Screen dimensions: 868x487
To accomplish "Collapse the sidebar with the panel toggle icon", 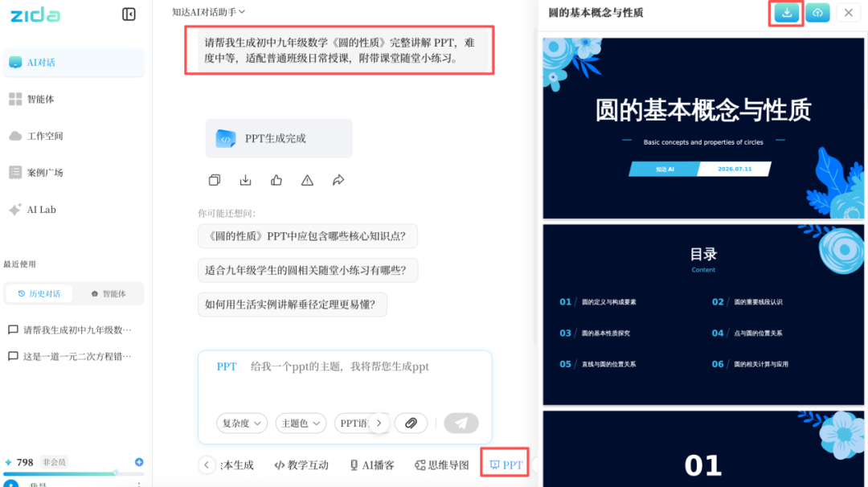I will 129,14.
